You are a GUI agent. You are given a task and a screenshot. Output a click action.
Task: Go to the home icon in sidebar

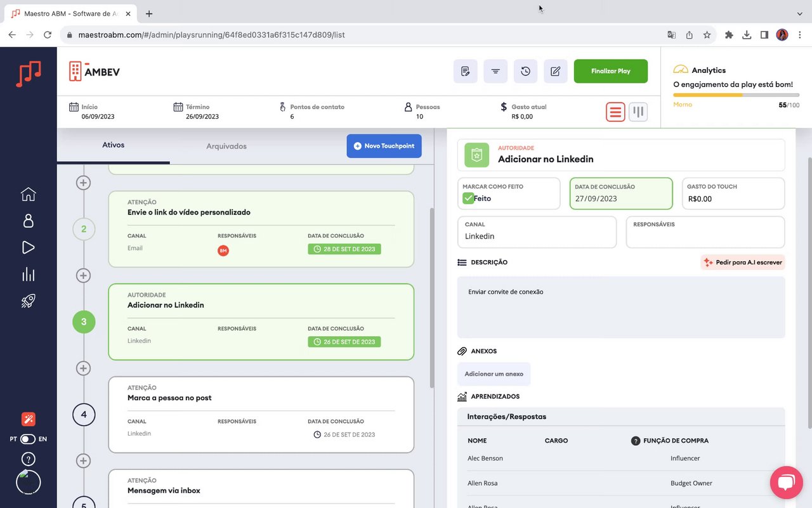pos(28,194)
